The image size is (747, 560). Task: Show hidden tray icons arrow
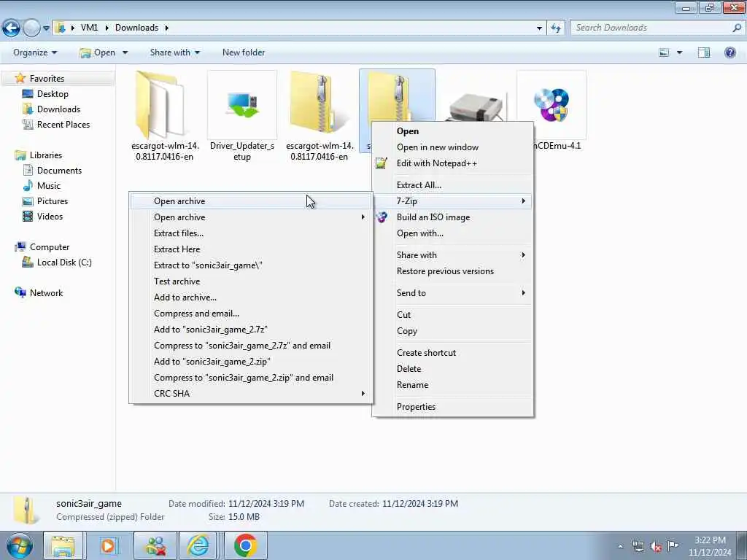620,546
